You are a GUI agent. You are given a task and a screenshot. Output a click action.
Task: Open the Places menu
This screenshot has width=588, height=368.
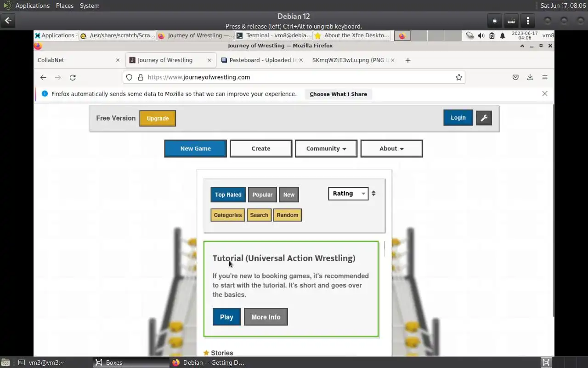pos(65,6)
